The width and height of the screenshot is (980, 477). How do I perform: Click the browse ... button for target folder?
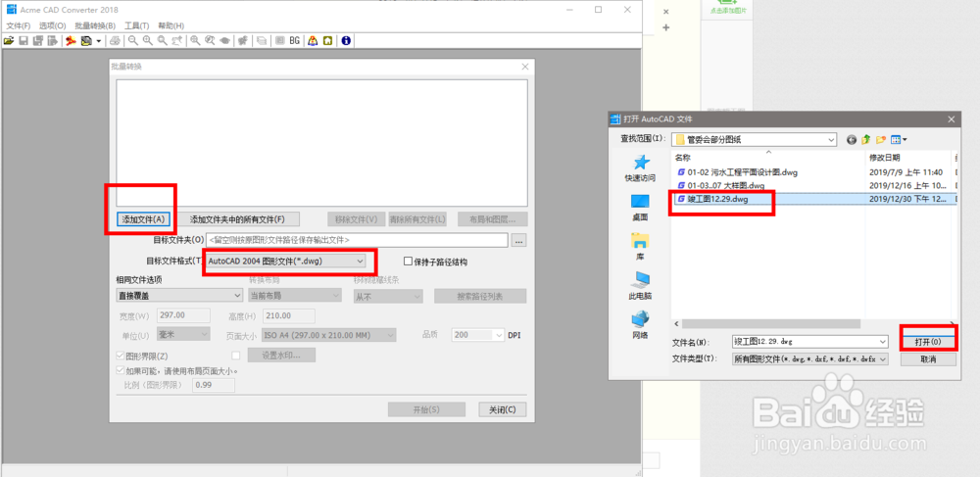519,240
